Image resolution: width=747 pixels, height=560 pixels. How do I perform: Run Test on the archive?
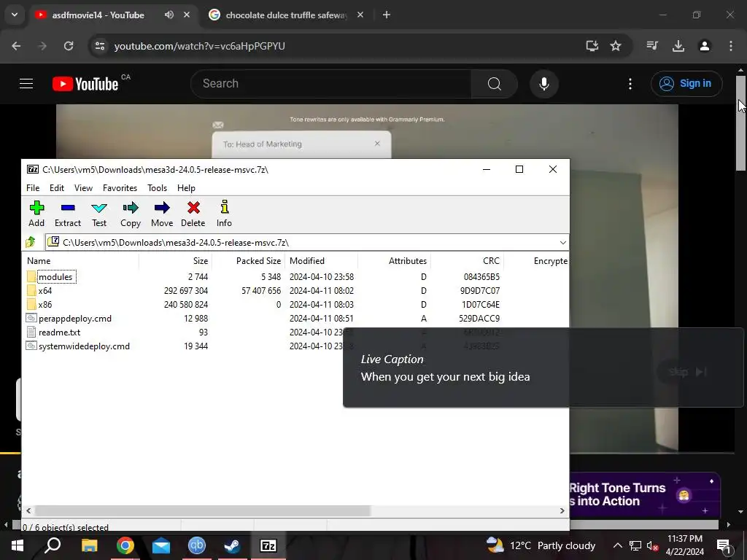coord(99,214)
